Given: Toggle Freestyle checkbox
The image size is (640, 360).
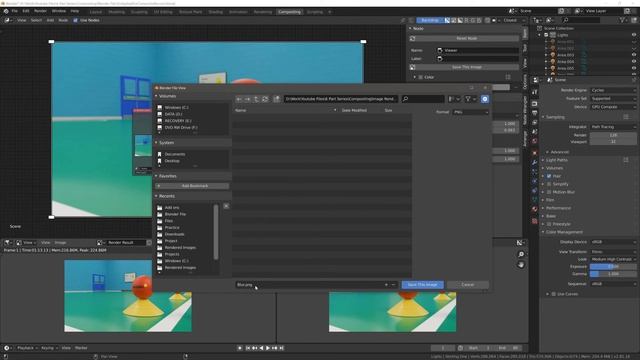Looking at the screenshot, I should [x=549, y=224].
